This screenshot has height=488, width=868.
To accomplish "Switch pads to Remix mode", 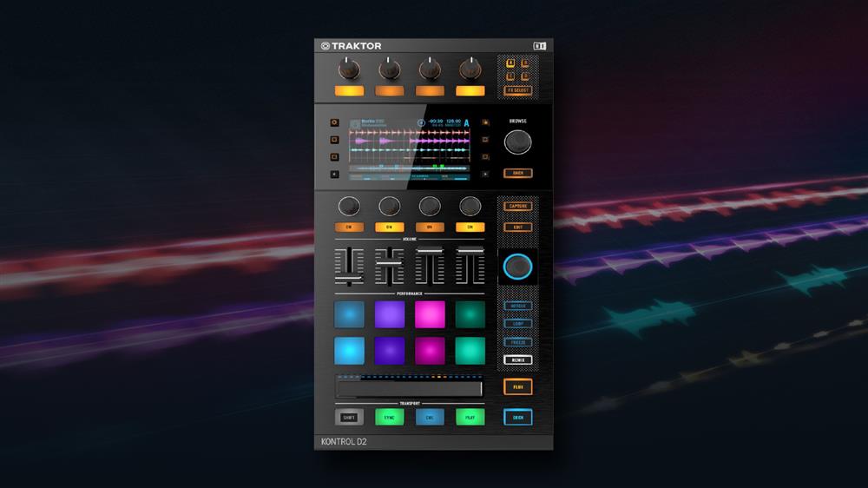I will click(517, 360).
